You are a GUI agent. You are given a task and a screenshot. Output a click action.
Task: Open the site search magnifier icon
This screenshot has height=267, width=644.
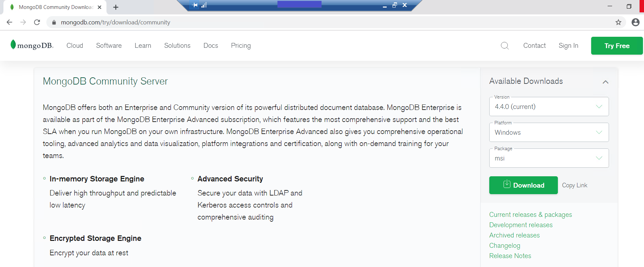(x=505, y=46)
